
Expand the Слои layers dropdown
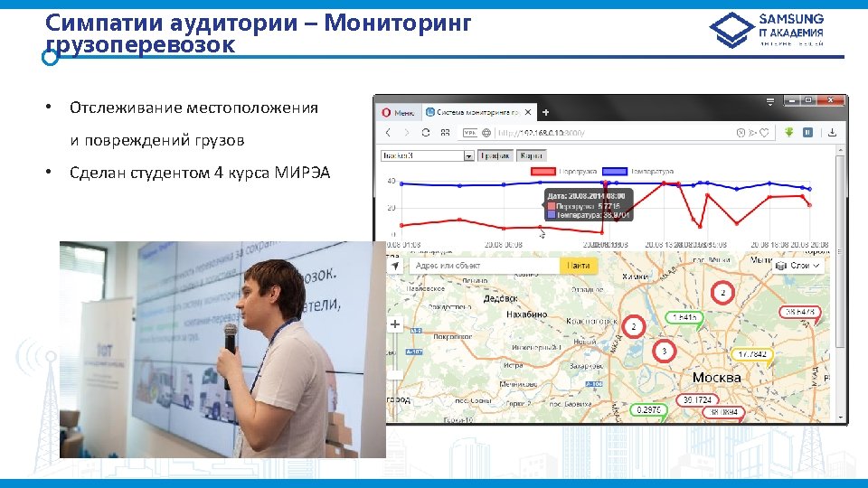tap(798, 266)
